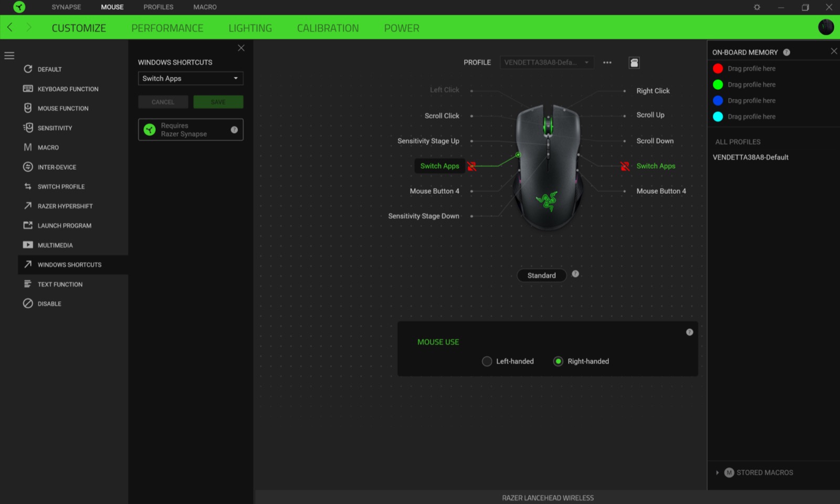Open the Profiles menu in title bar
This screenshot has height=504, width=840.
(x=159, y=7)
